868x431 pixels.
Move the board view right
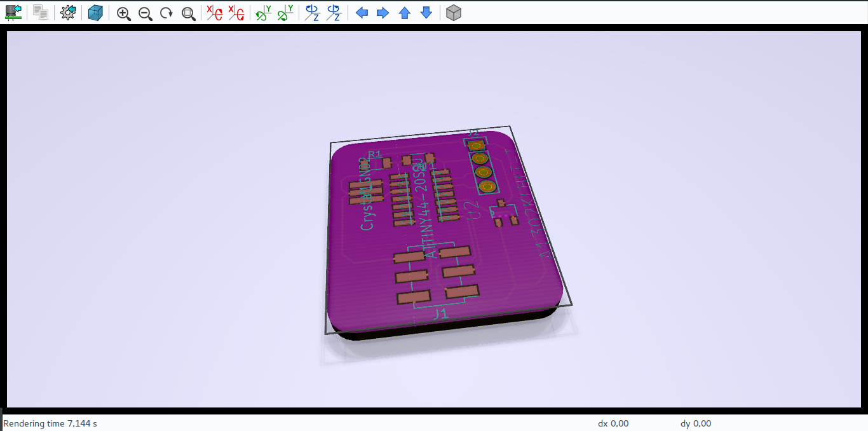(383, 11)
